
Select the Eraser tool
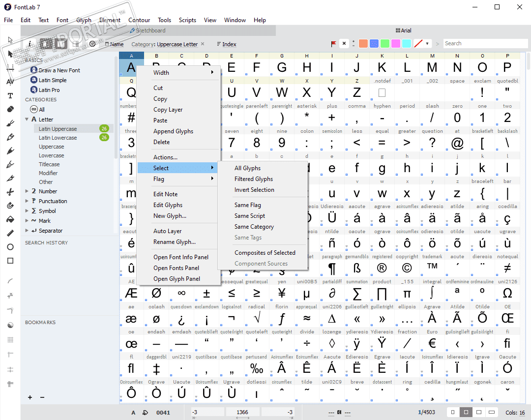point(10,109)
